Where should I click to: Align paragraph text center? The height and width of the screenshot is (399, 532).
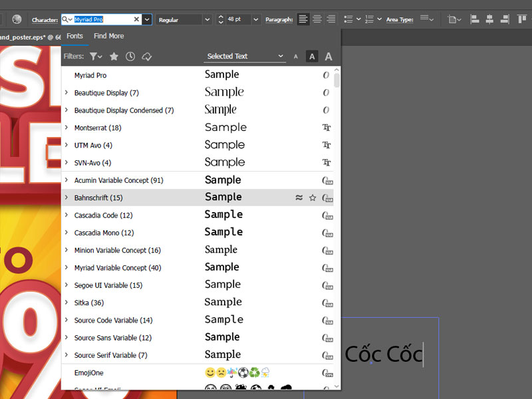pos(317,19)
